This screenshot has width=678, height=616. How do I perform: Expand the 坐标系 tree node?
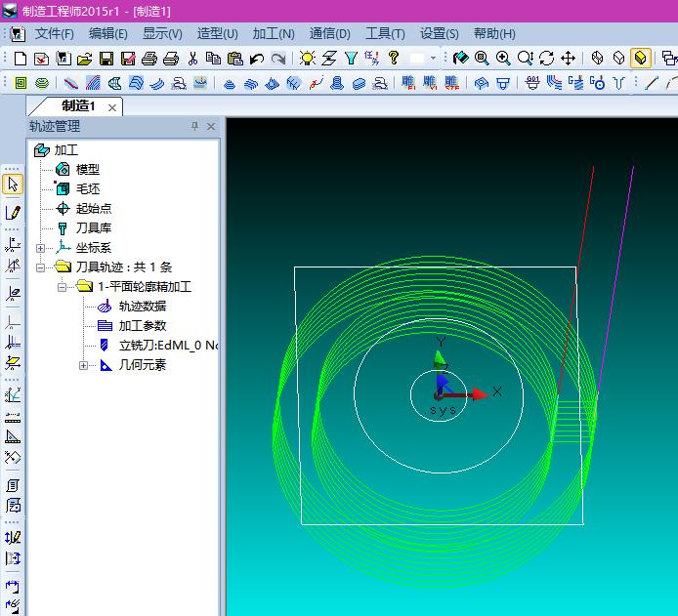tap(40, 248)
